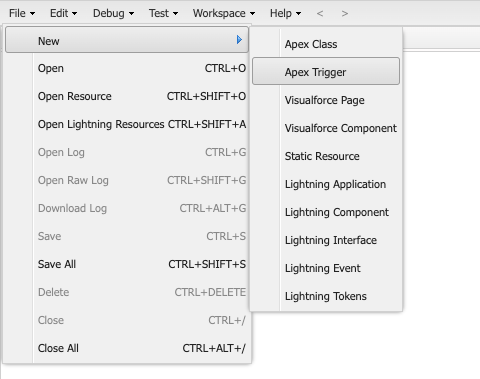Open the Debug menu
The image size is (480, 379).
click(113, 13)
